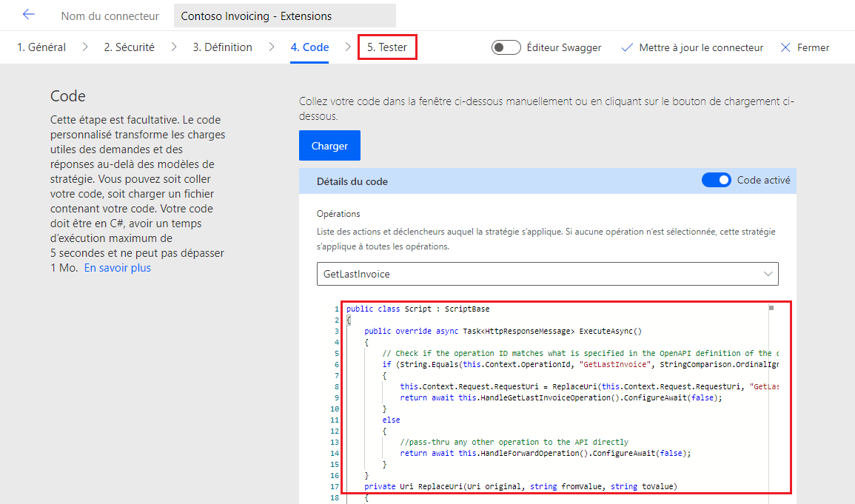Open the En savoir plus link
Screen dimensions: 855x504
(x=117, y=268)
